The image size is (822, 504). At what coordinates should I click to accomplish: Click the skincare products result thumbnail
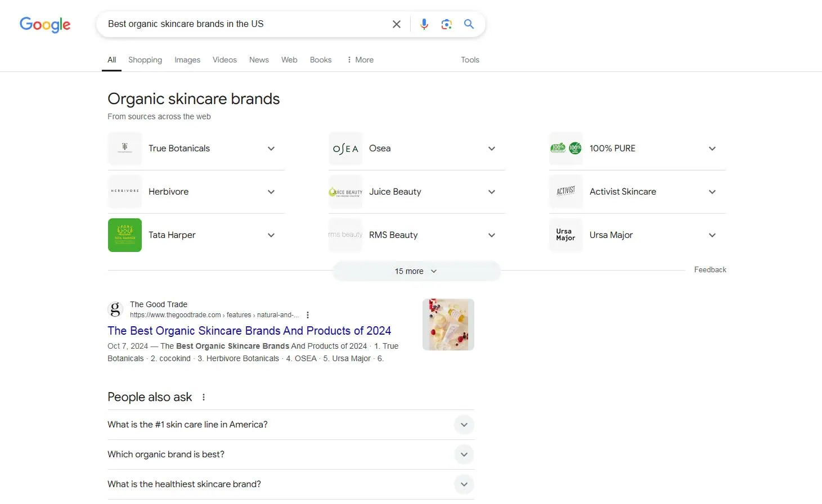tap(448, 325)
